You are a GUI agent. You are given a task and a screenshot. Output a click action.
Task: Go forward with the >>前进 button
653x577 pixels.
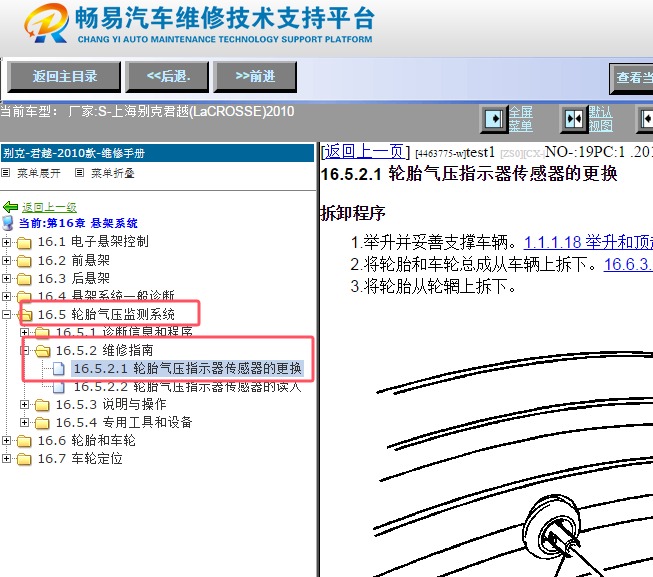pos(255,77)
